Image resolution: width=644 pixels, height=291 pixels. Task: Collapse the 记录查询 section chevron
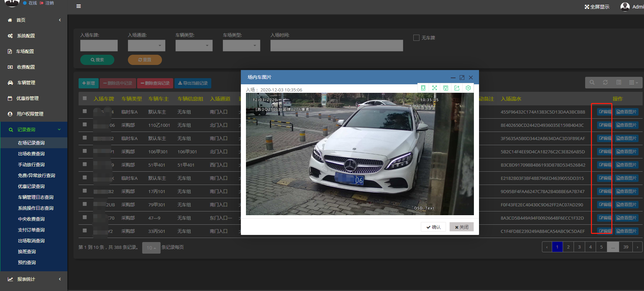coord(59,130)
